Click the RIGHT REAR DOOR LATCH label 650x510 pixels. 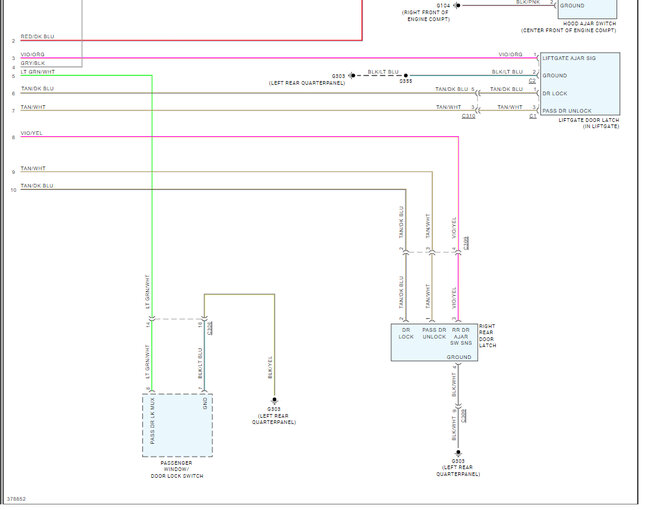point(487,336)
